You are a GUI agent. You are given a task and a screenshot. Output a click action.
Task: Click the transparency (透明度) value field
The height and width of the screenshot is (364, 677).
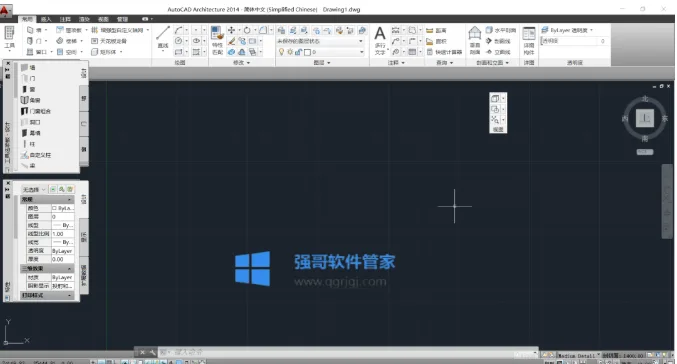pos(574,41)
